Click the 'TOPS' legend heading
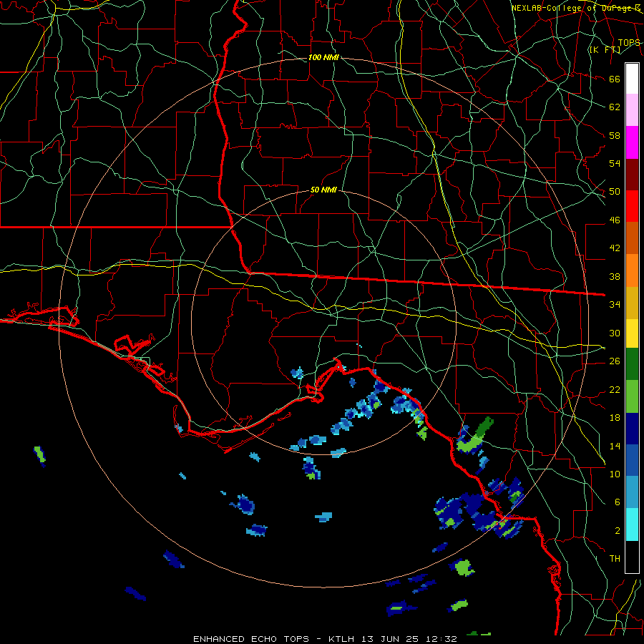The height and width of the screenshot is (644, 644). pyautogui.click(x=629, y=43)
